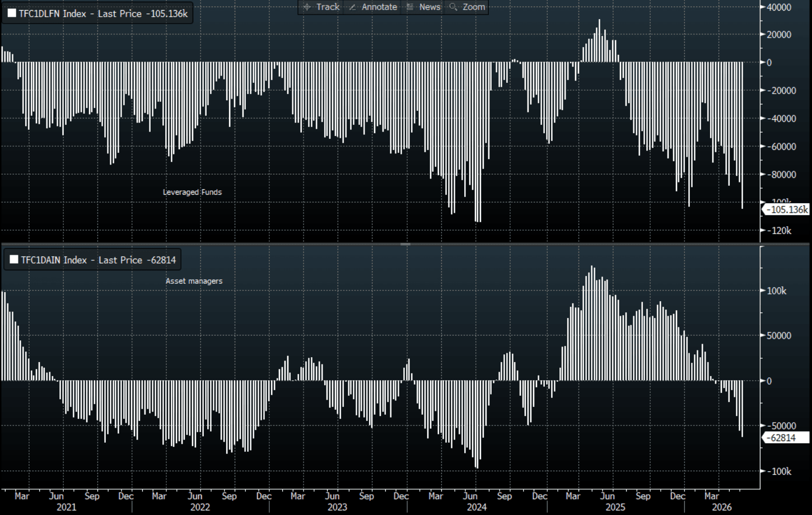Viewport: 812px width, 515px height.
Task: Click the 2026 year label on time axis
Action: [721, 507]
